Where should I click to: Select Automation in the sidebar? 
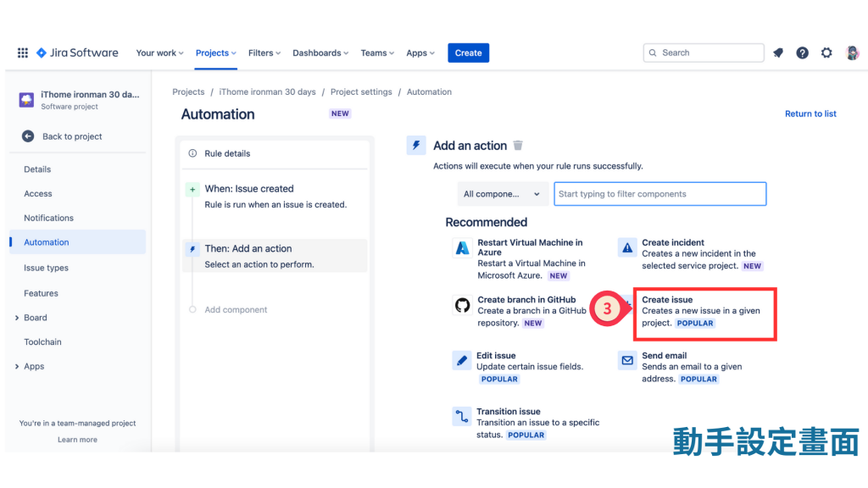coord(77,241)
